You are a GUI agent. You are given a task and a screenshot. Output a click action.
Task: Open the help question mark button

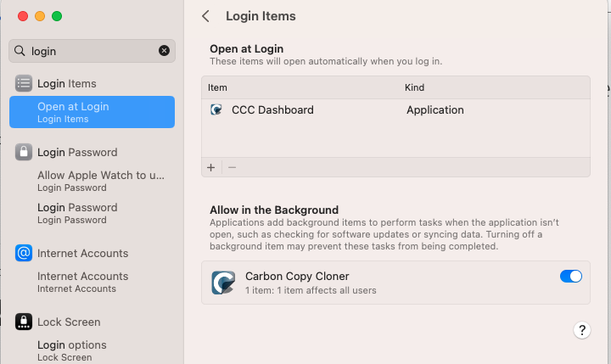581,330
